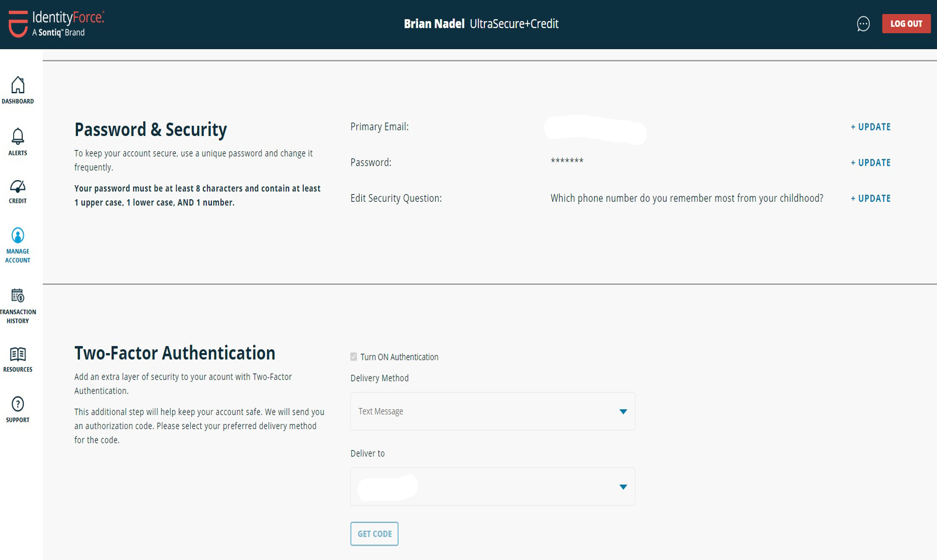The height and width of the screenshot is (560, 937).
Task: Click the GET CODE button
Action: click(x=374, y=534)
